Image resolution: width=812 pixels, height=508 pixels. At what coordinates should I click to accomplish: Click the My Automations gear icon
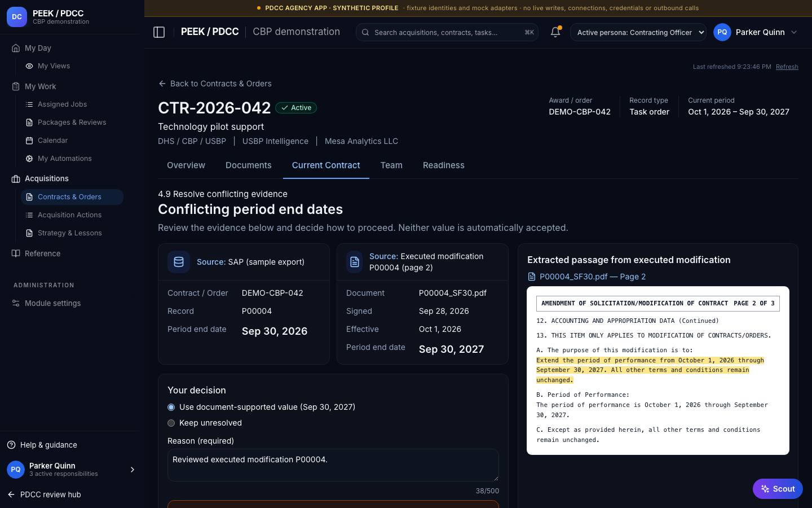(x=29, y=159)
